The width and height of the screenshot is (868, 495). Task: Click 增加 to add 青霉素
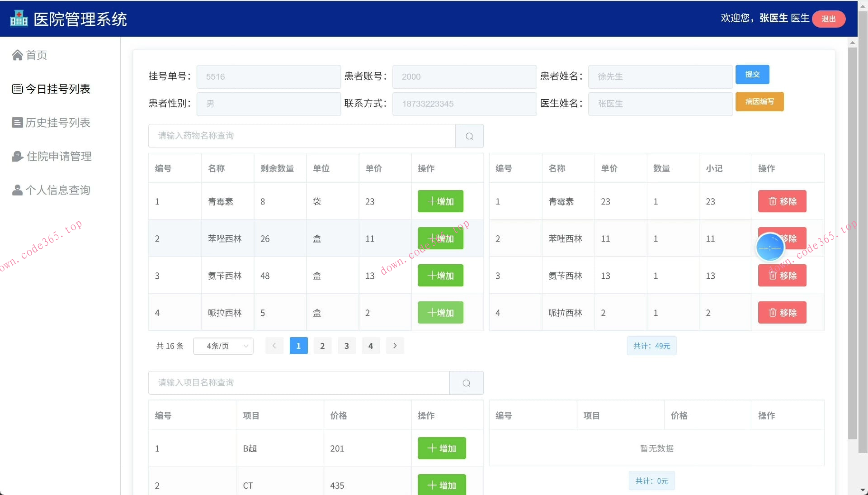(440, 201)
